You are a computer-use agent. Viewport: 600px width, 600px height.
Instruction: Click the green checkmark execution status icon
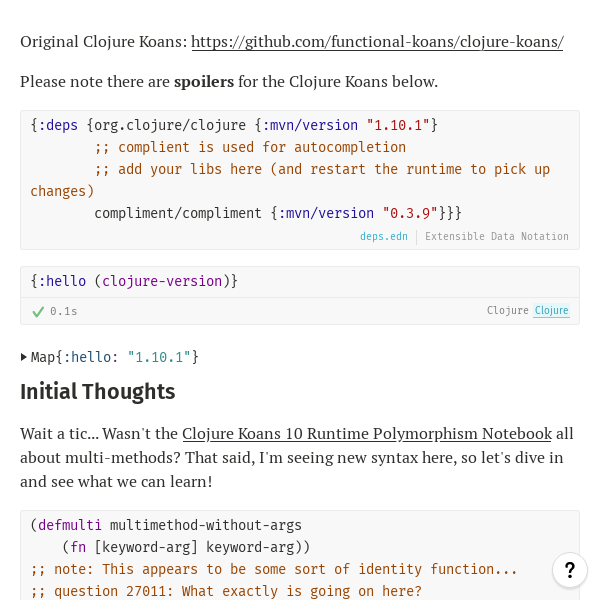(x=38, y=311)
